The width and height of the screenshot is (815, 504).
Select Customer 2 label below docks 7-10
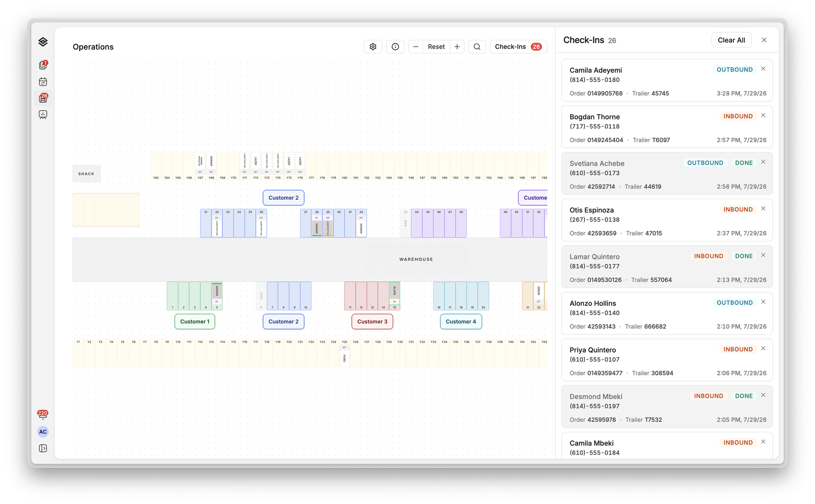pyautogui.click(x=283, y=321)
